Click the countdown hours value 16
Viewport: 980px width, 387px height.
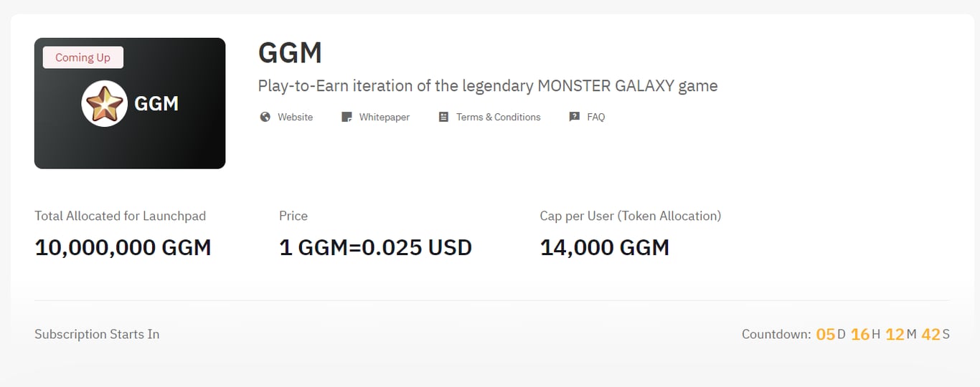(x=859, y=334)
